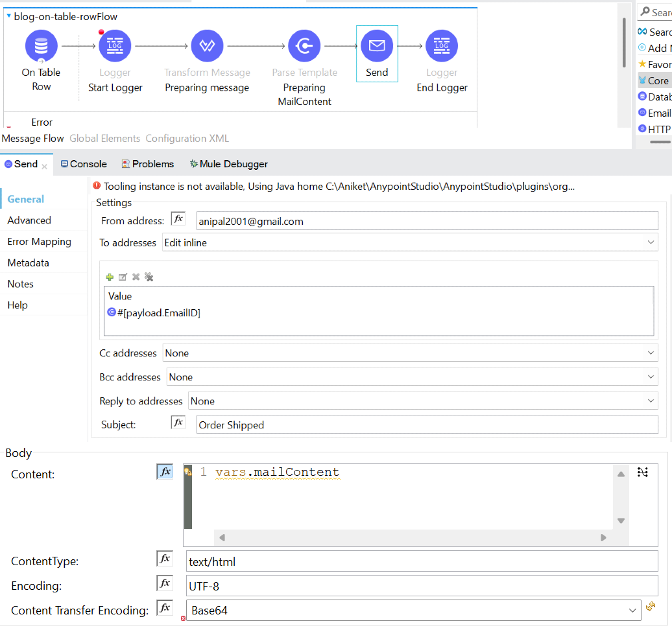The image size is (672, 630).
Task: Click the Parse Template component icon
Action: (304, 46)
